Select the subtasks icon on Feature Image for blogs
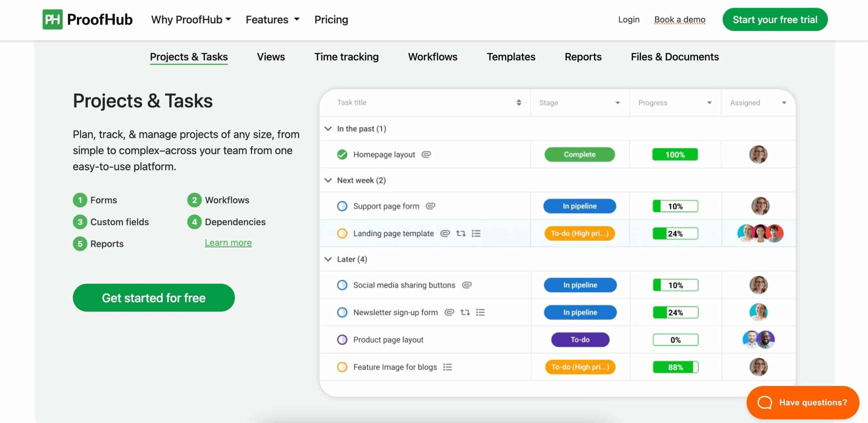868x423 pixels. coord(447,367)
